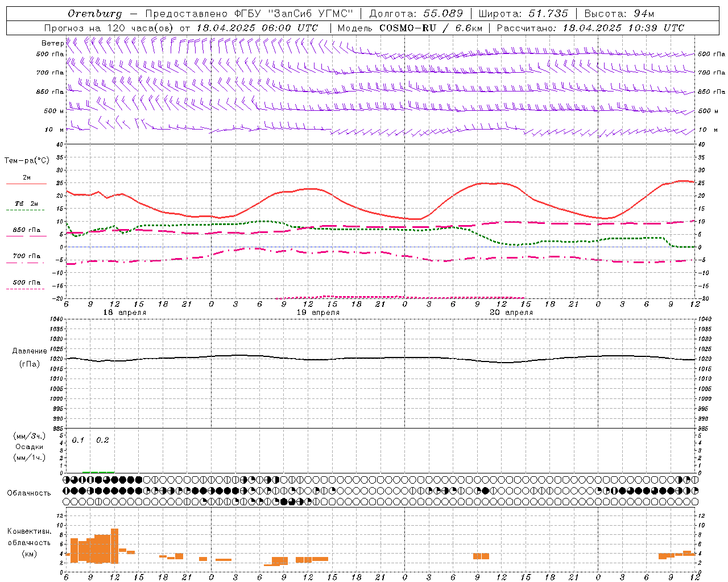Viewport: 728px width, 582px height.
Task: Select the "Предоставлено ФГБУ ЗапСиб УГМС" provider text
Action: pyautogui.click(x=249, y=14)
